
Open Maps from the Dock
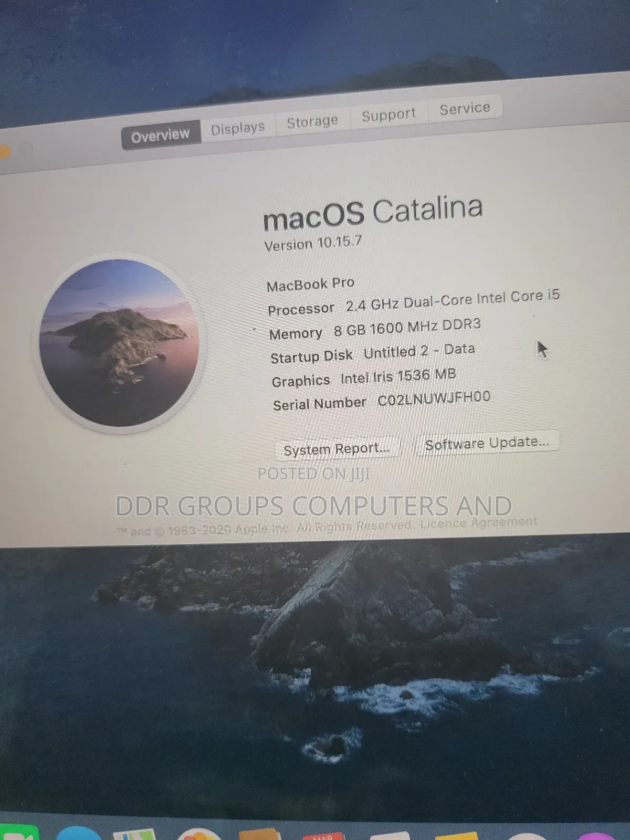134,834
